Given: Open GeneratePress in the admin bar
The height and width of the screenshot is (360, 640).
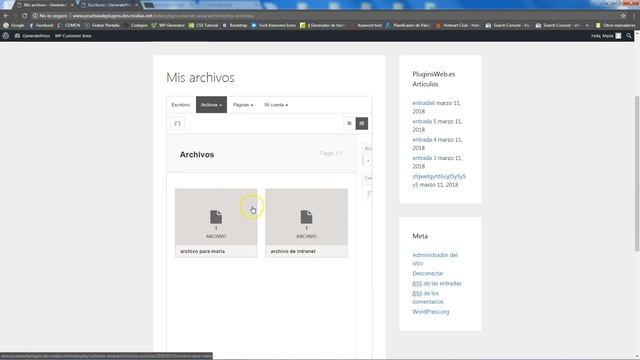Looking at the screenshot, I should (x=32, y=36).
